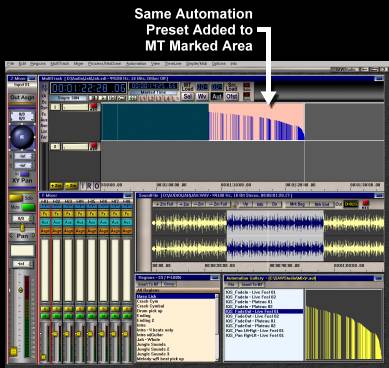Open the Automation menu
Screen dimensions: 389x368
tap(136, 64)
